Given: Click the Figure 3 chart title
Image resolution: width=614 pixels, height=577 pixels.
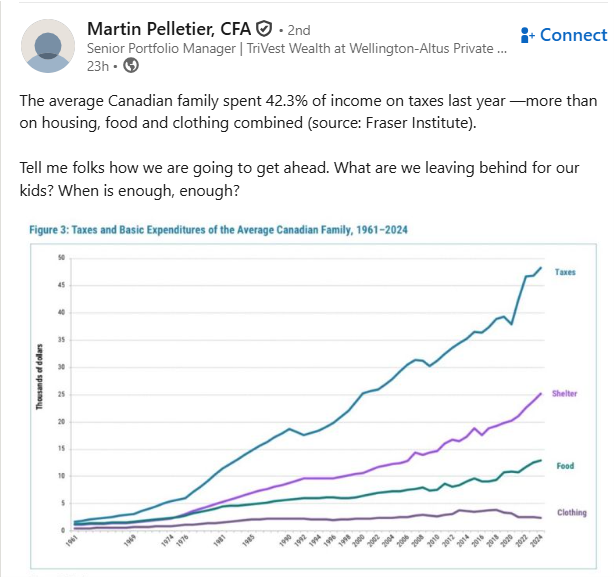Looking at the screenshot, I should tap(218, 230).
